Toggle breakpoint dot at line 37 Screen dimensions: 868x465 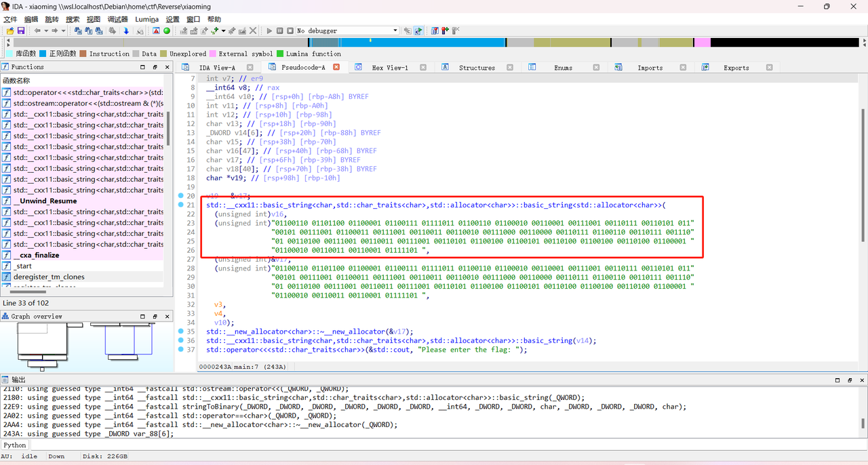180,350
